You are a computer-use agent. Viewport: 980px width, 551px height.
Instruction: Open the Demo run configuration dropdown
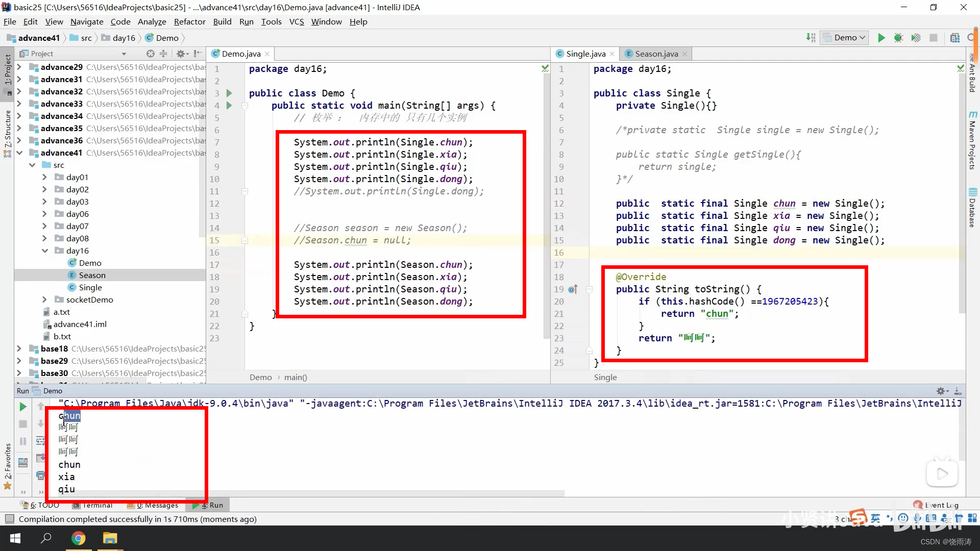(x=845, y=38)
